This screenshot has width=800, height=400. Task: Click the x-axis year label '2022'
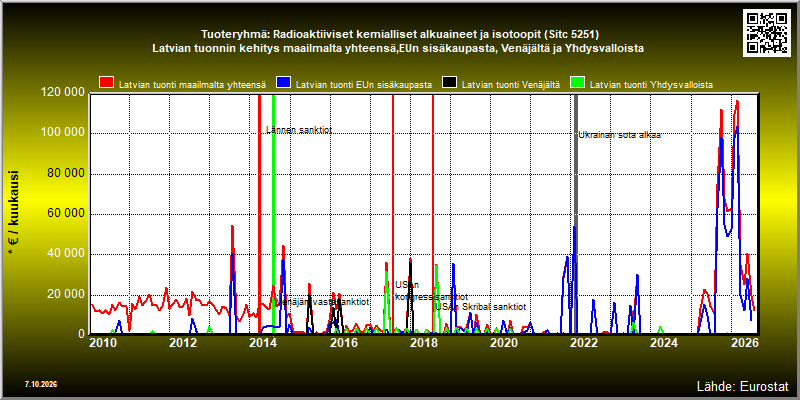pyautogui.click(x=583, y=343)
